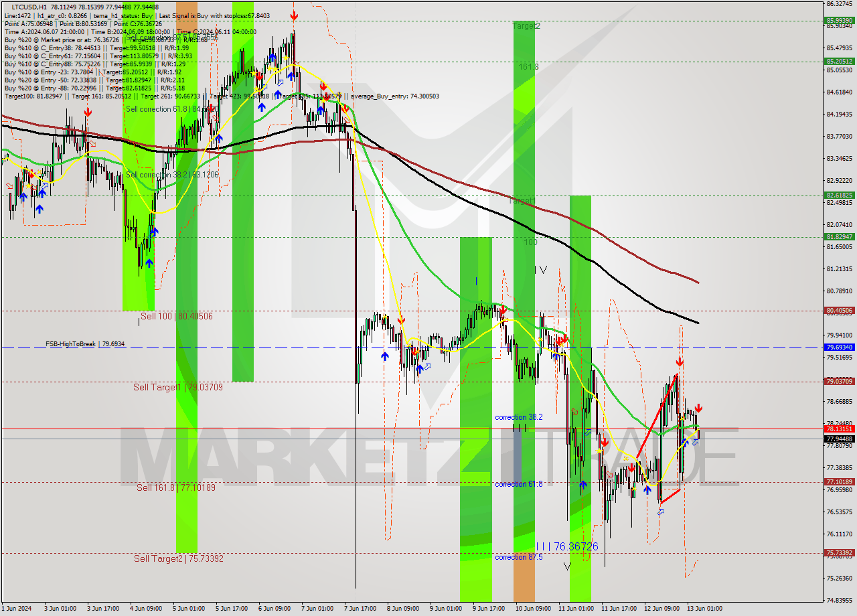Select the red 78.13151 price tag
The image size is (857, 616).
[x=839, y=429]
